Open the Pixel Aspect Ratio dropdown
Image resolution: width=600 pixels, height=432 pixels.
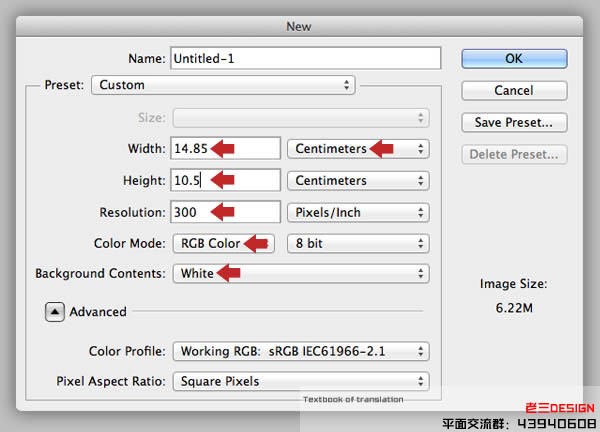(300, 381)
